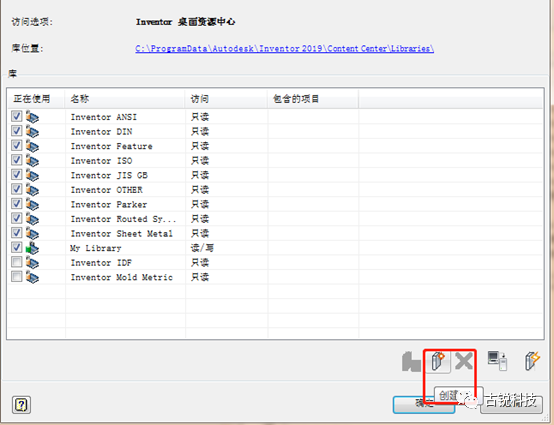Select the Inventor ISO name
Viewport: 554px width, 425px height.
click(101, 161)
